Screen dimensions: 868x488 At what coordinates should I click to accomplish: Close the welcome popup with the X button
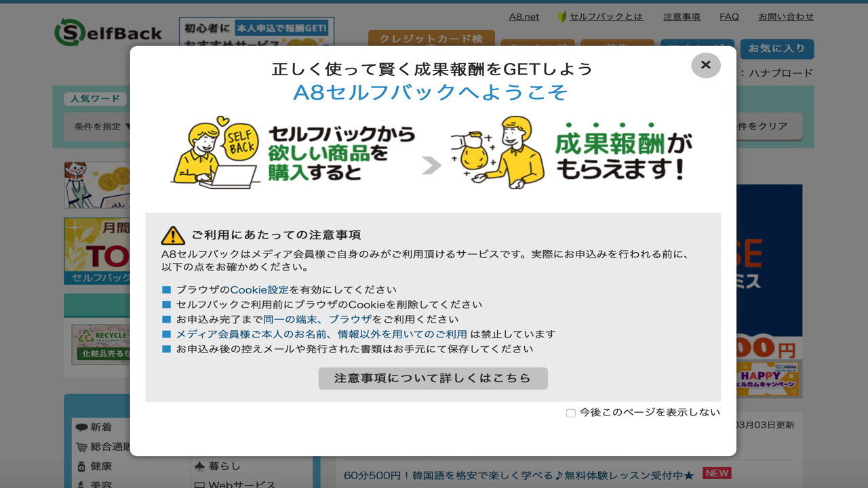[705, 65]
